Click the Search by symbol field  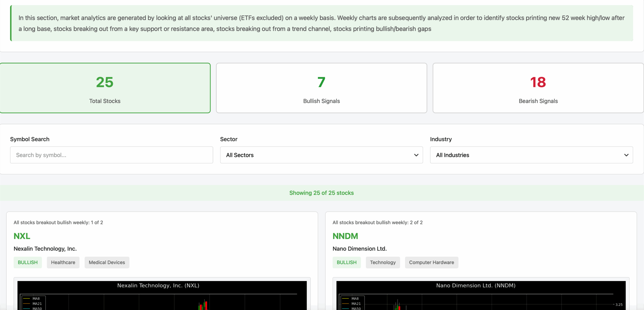(111, 155)
